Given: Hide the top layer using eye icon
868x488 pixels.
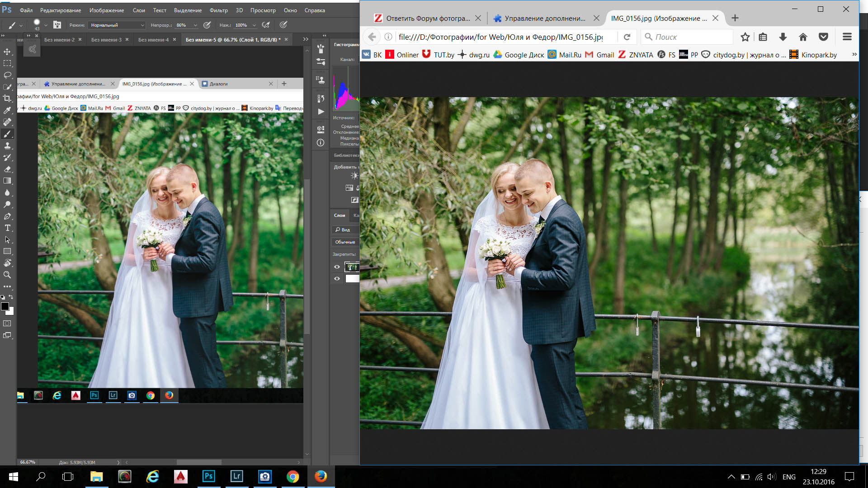Looking at the screenshot, I should coord(337,267).
